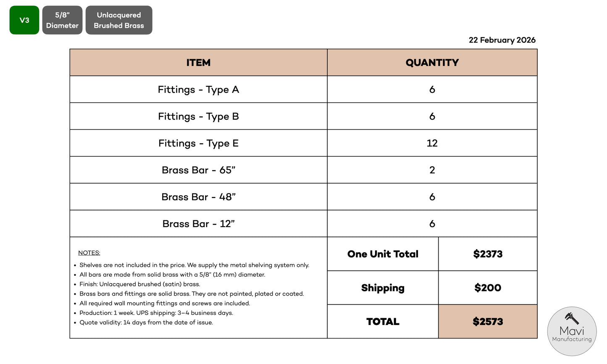This screenshot has width=607, height=364.
Task: Click the Brass Bar - 12" item cell
Action: click(198, 224)
